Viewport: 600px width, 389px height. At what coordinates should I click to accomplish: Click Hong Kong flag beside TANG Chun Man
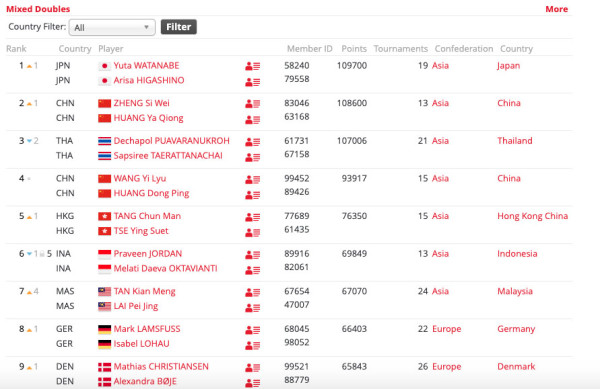point(104,216)
